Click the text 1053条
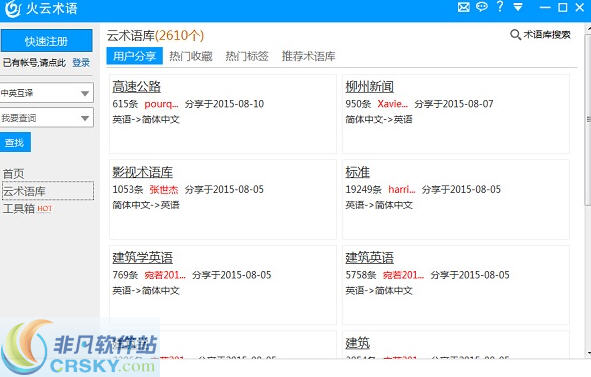The width and height of the screenshot is (591, 377). click(128, 190)
